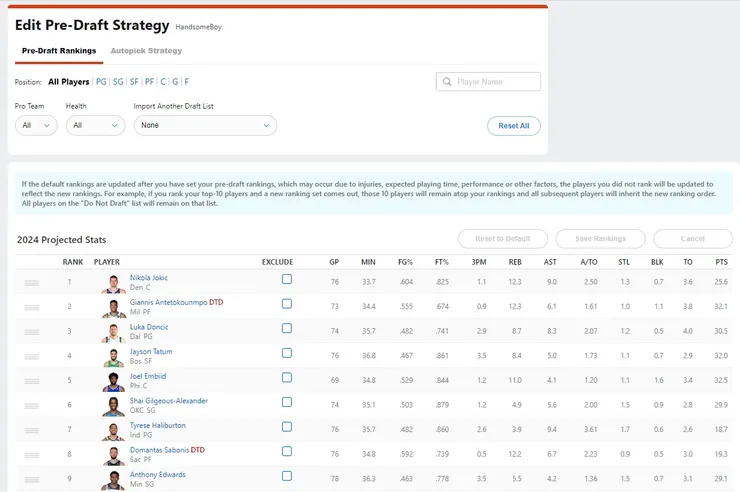The image size is (740, 492).
Task: Filter position by PG
Action: coord(101,82)
